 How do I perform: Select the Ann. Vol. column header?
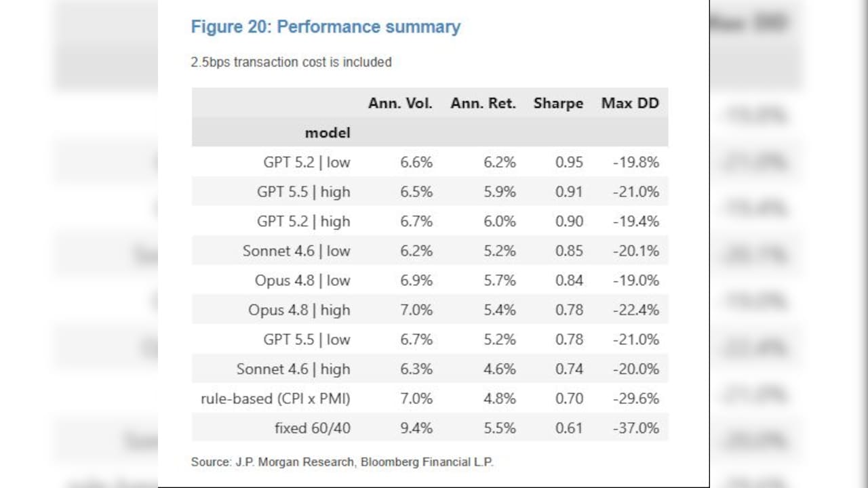click(x=400, y=103)
